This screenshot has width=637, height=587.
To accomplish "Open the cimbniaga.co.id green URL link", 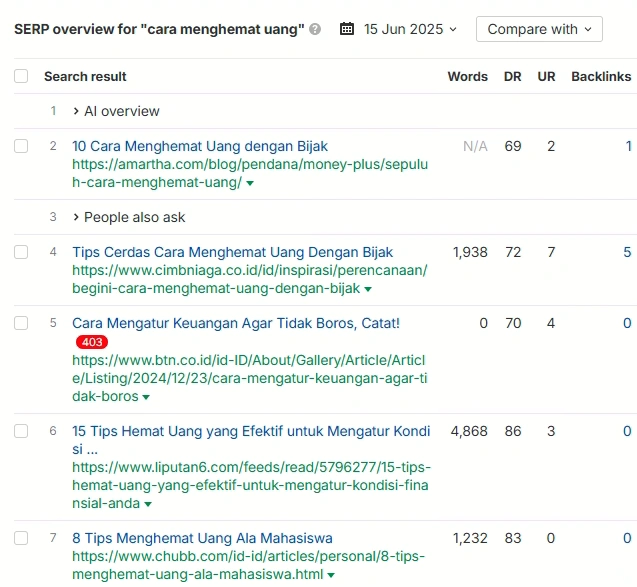I will click(x=250, y=279).
